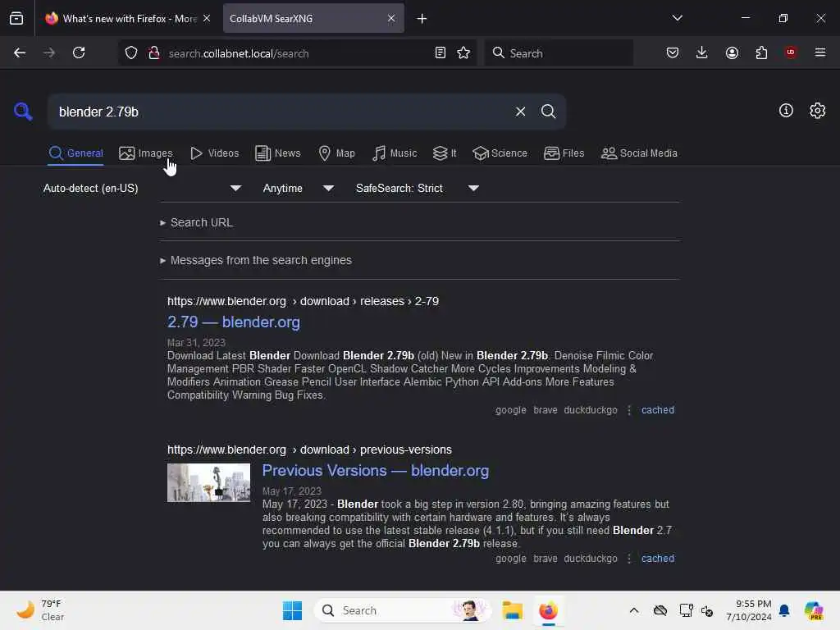Screen dimensions: 840x630
Task: Focus the address bar URL field
Action: point(297,53)
